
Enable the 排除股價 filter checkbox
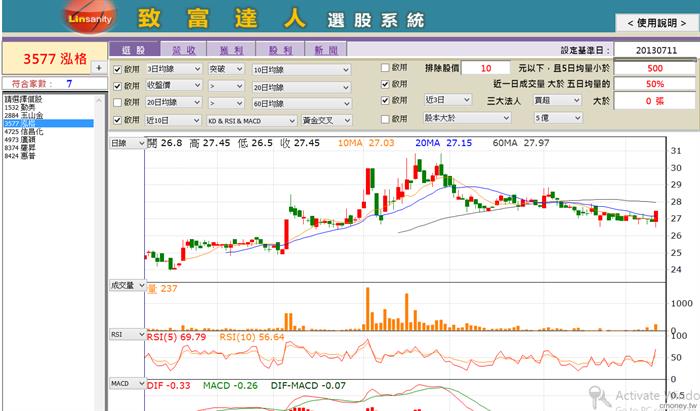[x=385, y=67]
